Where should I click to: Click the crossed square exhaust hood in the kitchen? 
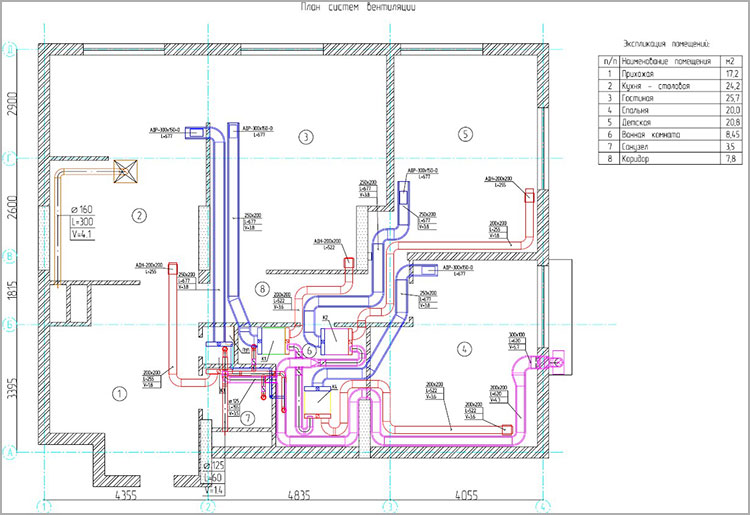pyautogui.click(x=125, y=171)
